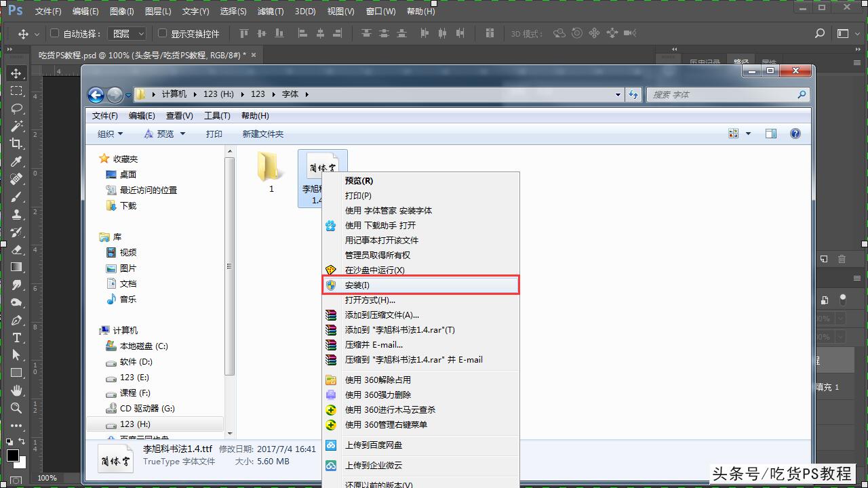The image size is (868, 488).
Task: Open the 图层 auto-select dropdown
Action: 128,33
